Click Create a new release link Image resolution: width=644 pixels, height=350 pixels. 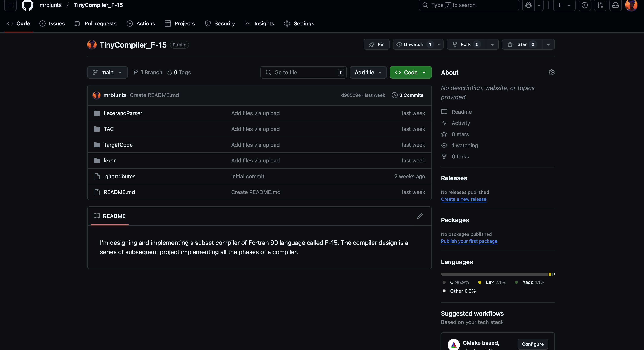click(463, 199)
